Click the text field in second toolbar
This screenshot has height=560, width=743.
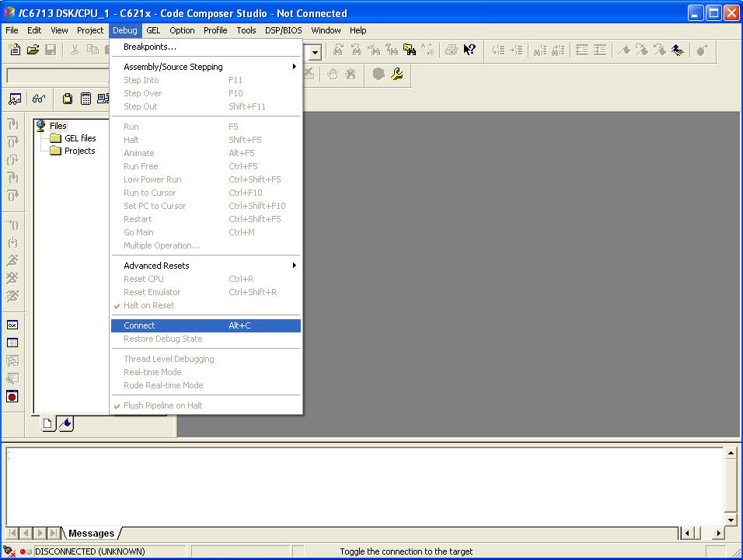click(58, 75)
